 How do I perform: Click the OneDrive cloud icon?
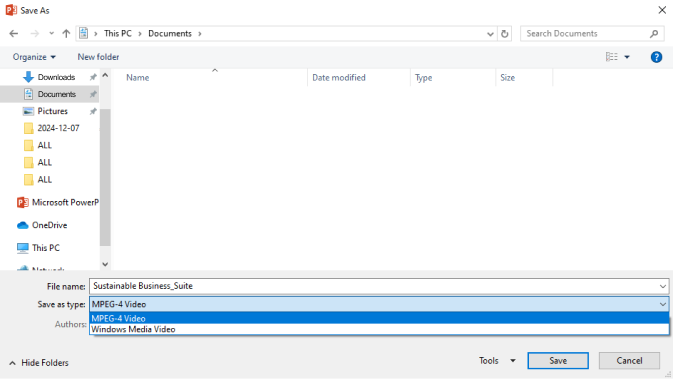22,225
